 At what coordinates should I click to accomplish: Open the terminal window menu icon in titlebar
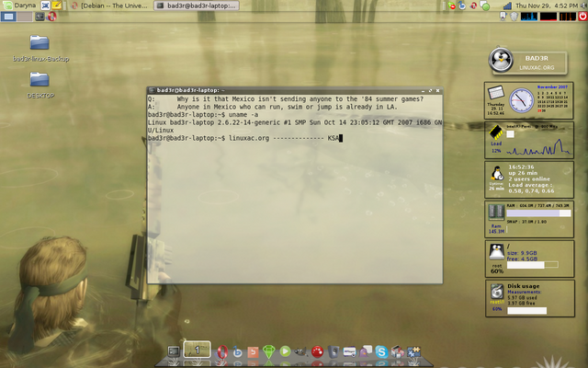tap(152, 90)
